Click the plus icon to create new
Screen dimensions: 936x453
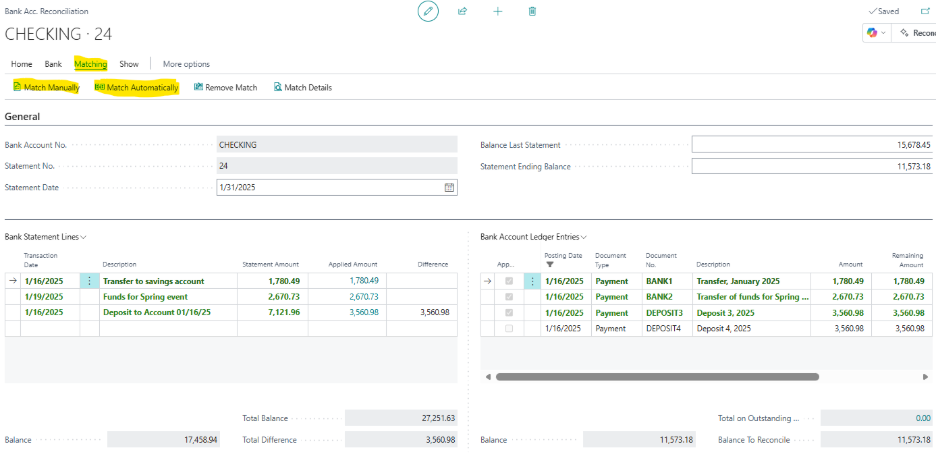pyautogui.click(x=498, y=11)
